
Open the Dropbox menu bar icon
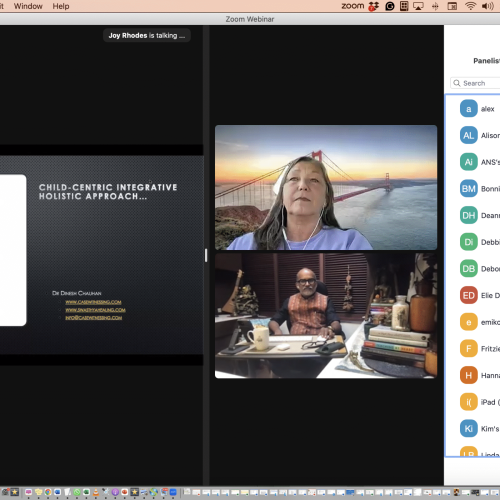point(374,6)
